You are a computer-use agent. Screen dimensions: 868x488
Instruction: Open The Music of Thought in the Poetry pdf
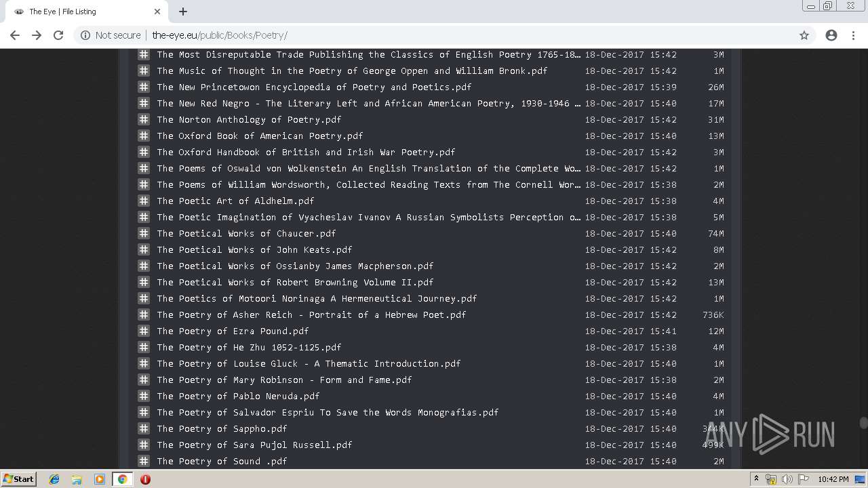pyautogui.click(x=352, y=71)
